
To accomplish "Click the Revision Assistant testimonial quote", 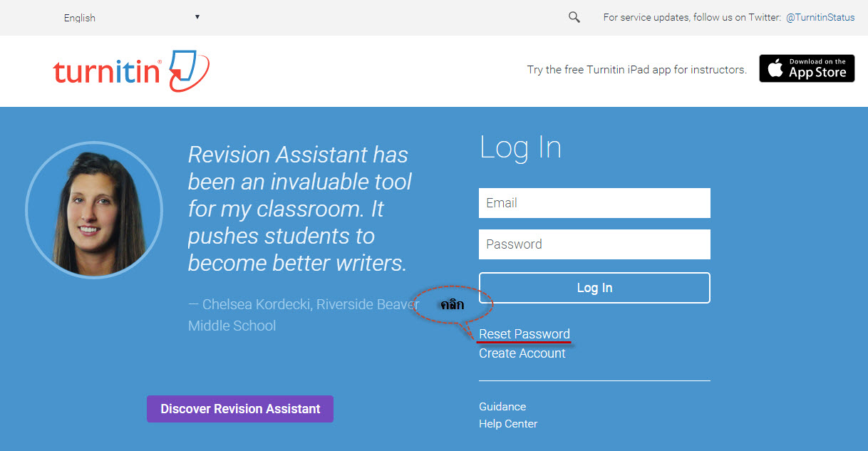I will 300,209.
